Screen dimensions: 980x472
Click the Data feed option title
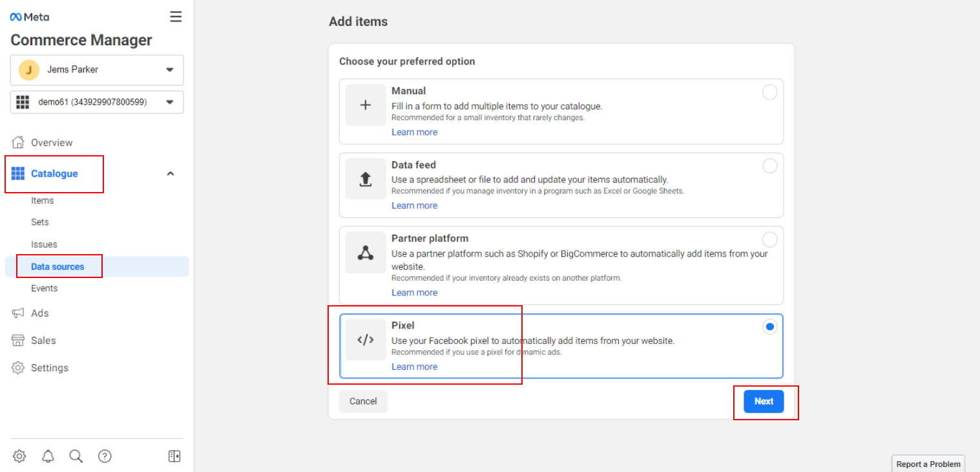point(413,165)
